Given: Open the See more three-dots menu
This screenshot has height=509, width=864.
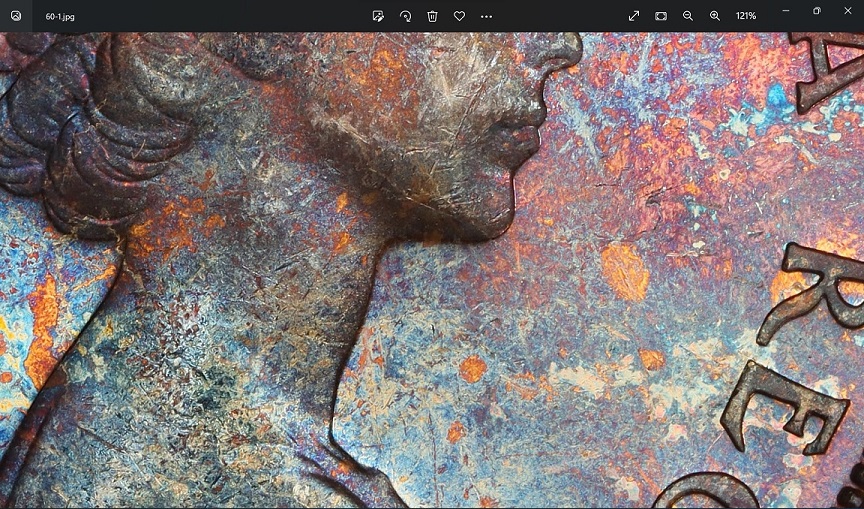Looking at the screenshot, I should click(x=487, y=17).
